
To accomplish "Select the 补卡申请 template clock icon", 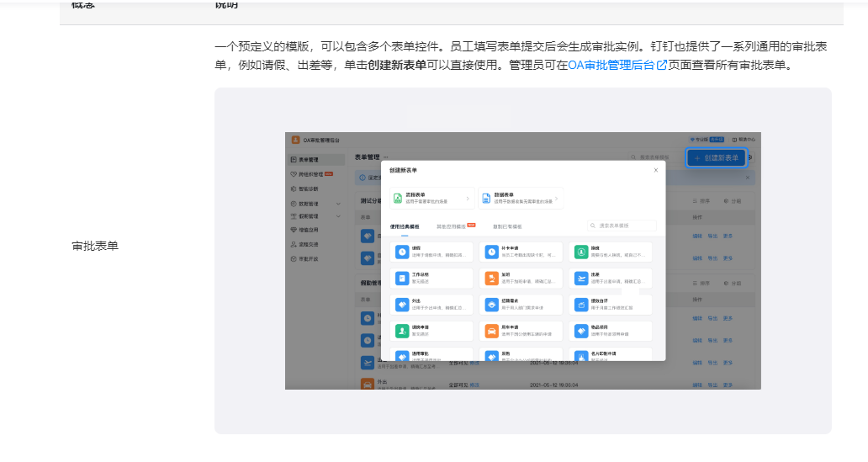I will [x=491, y=252].
